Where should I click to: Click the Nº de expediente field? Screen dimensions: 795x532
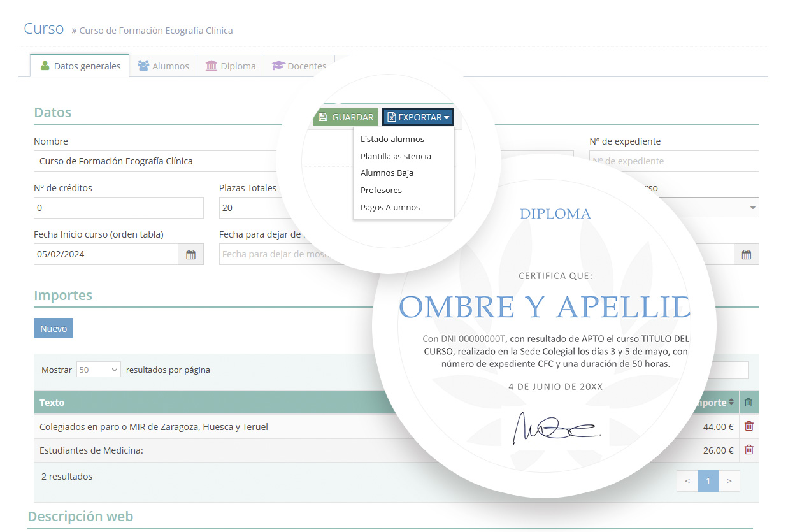click(674, 161)
